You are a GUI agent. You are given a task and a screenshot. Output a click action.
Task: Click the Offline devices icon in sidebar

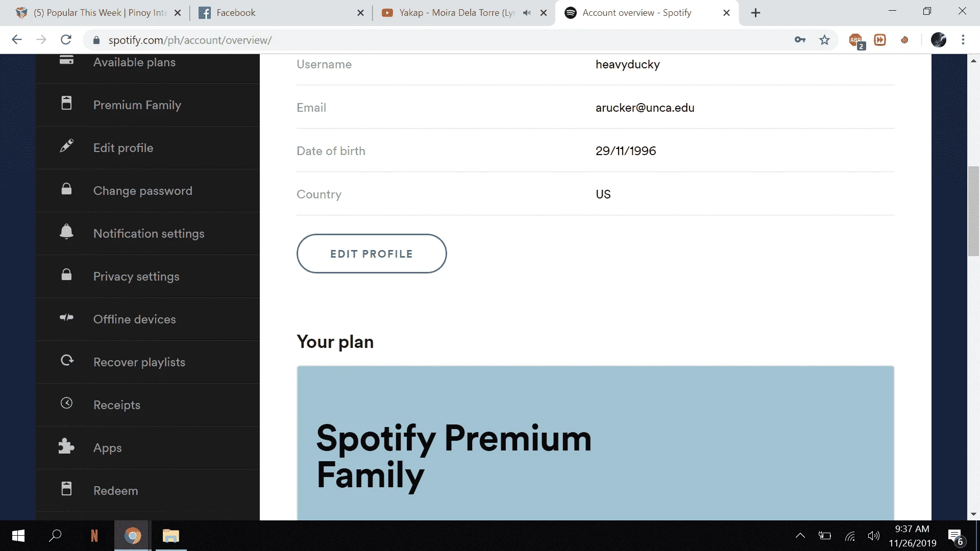[x=66, y=318]
